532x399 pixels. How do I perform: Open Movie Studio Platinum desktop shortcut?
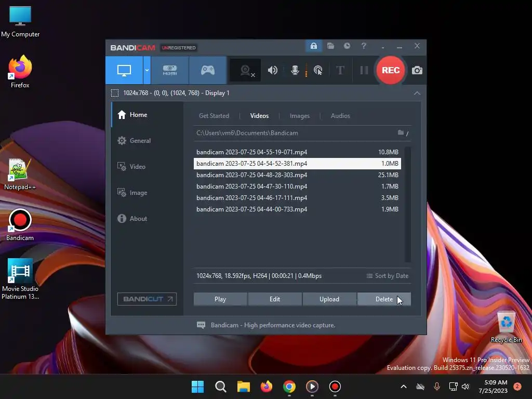click(x=20, y=279)
